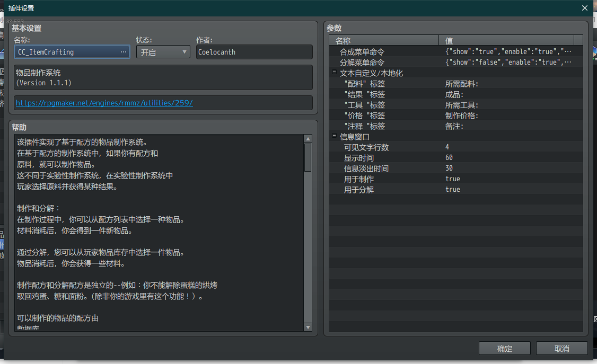Click the 值 column header
Screen dimensions: 597x364
[x=506, y=40]
